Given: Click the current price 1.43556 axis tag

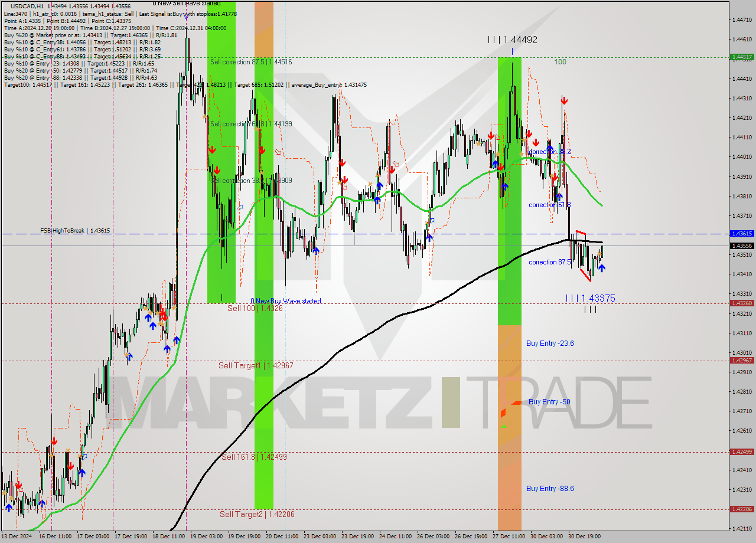Looking at the screenshot, I should [x=742, y=246].
